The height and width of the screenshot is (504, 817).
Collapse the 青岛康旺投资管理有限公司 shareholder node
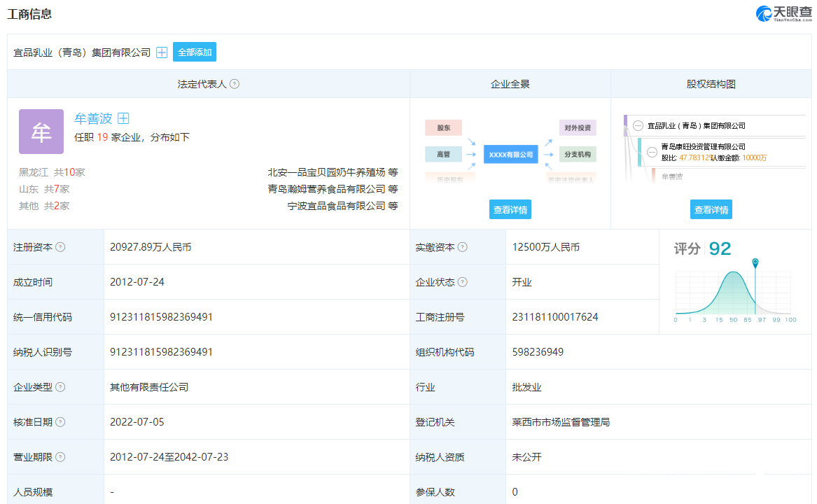click(x=652, y=152)
